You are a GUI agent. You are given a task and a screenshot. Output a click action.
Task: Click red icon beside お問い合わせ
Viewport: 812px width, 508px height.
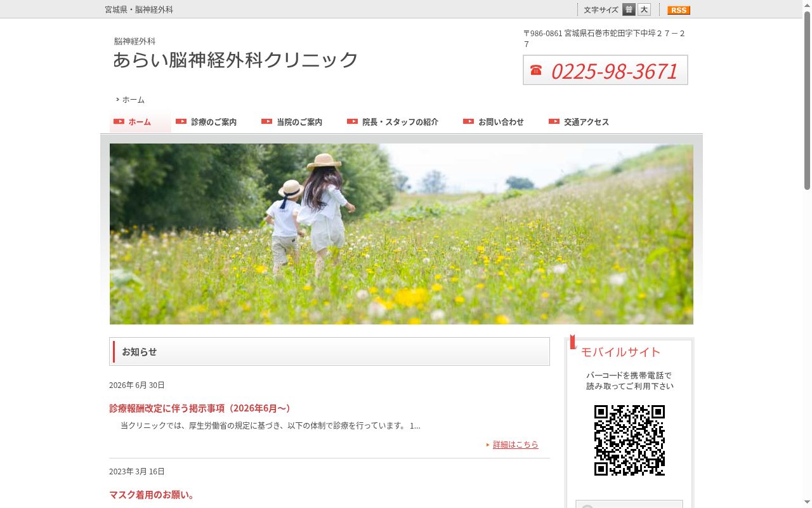tap(468, 121)
